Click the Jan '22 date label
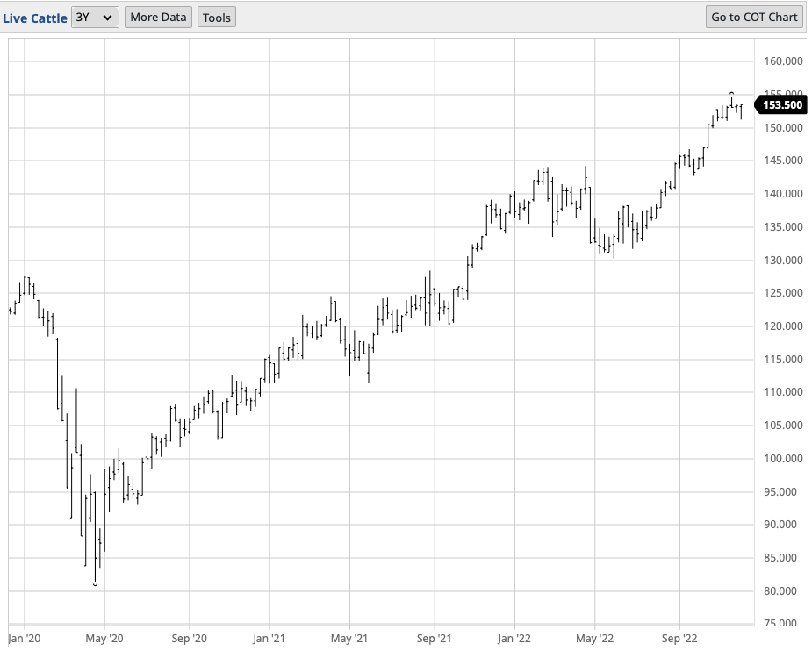The height and width of the screenshot is (651, 812). pos(514,639)
